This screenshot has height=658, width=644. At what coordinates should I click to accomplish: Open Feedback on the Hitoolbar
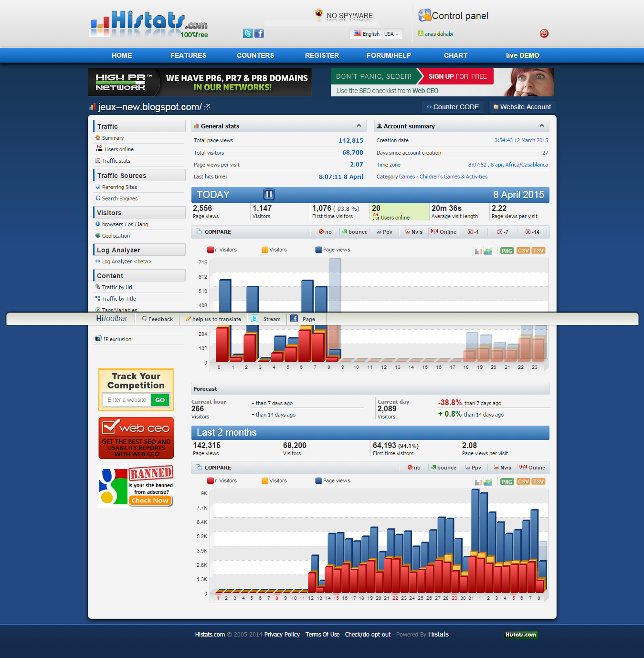click(158, 319)
